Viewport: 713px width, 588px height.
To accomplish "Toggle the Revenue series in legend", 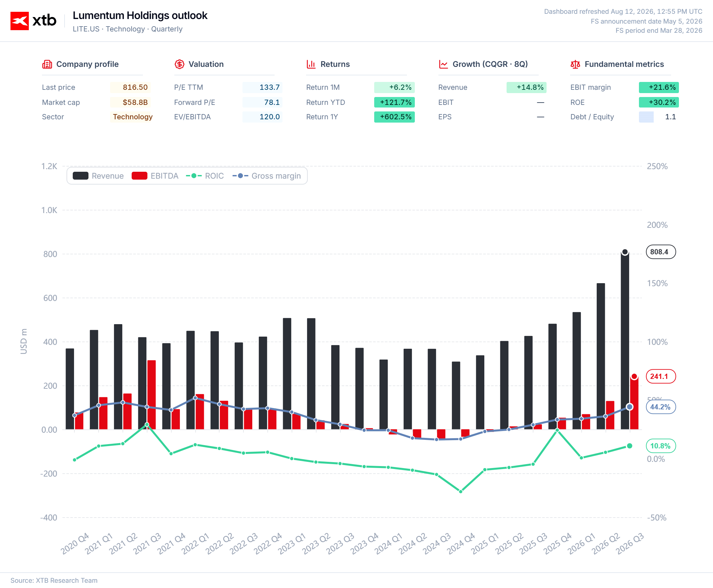I will tap(98, 176).
